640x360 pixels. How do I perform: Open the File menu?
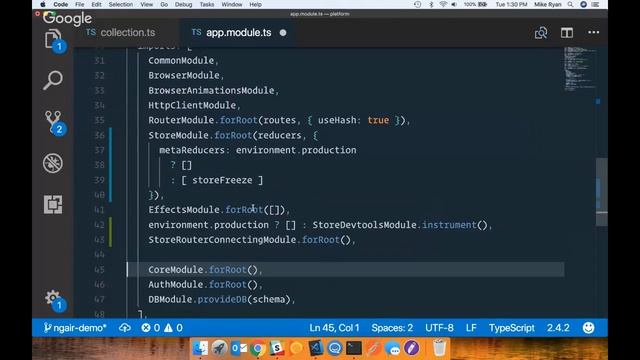coord(80,4)
